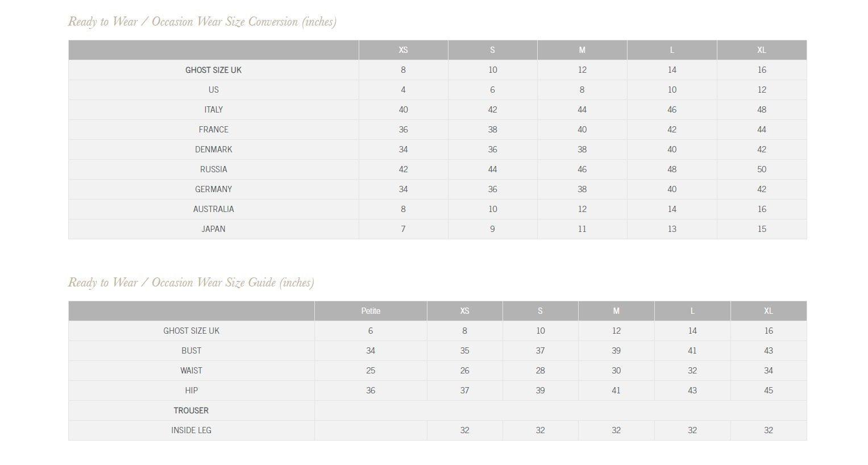The height and width of the screenshot is (465, 868).
Task: Click the HIP row label
Action: (192, 391)
